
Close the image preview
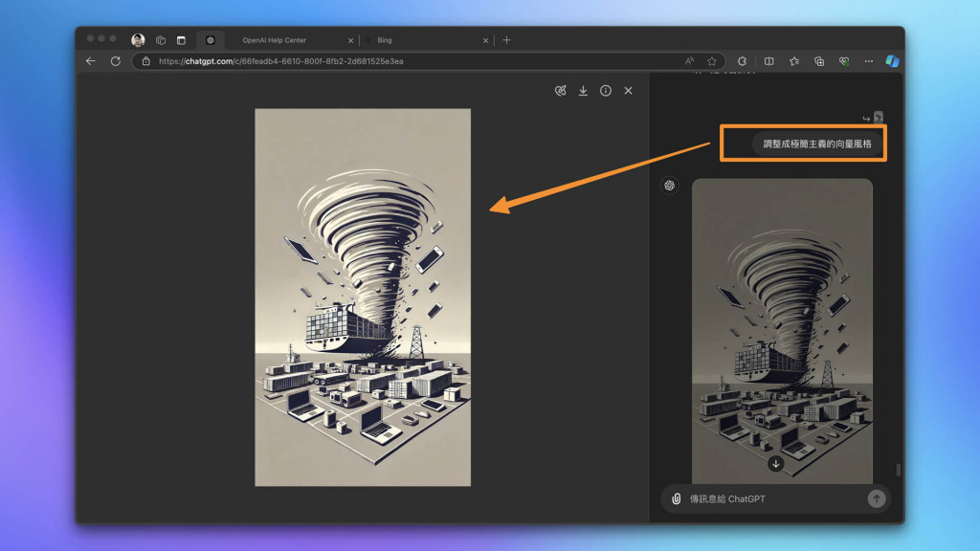tap(628, 91)
